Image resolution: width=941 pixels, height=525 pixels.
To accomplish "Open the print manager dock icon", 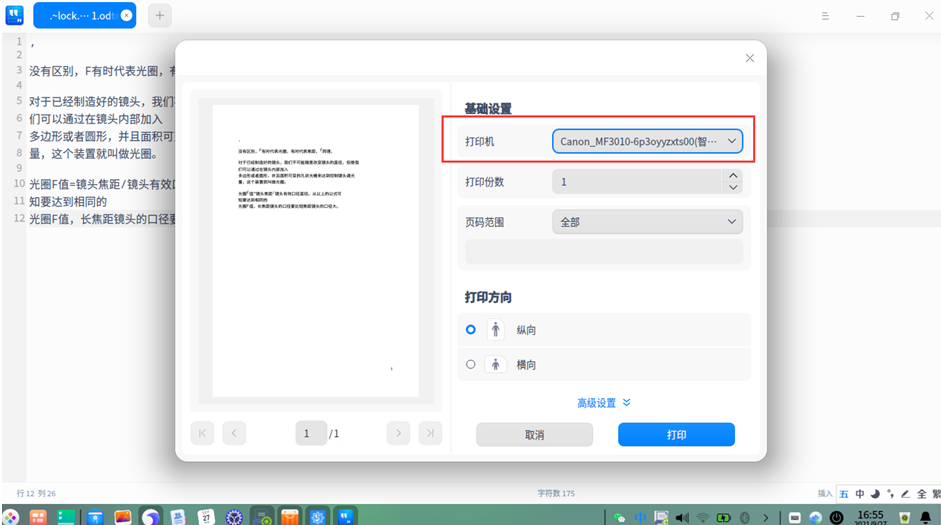I will [x=262, y=517].
